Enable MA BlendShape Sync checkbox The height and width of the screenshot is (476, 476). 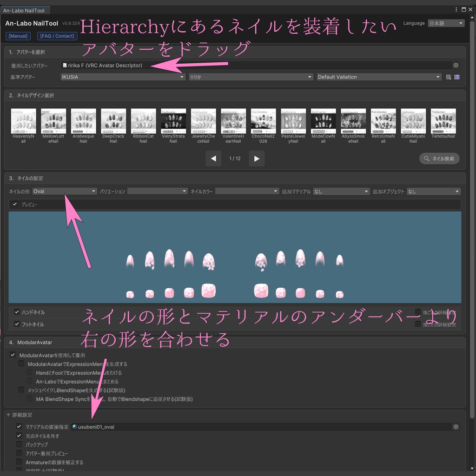click(x=29, y=398)
